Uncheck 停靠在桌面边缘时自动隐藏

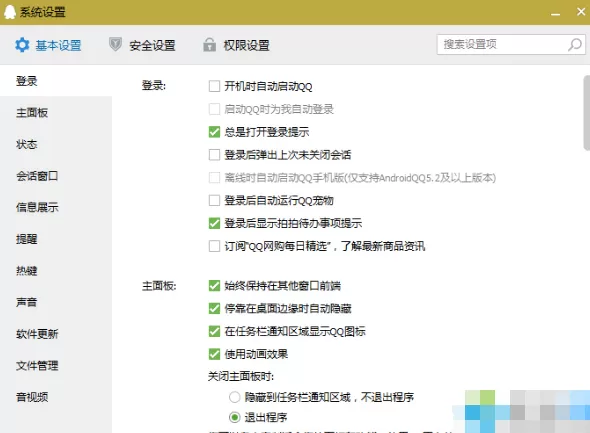click(214, 308)
